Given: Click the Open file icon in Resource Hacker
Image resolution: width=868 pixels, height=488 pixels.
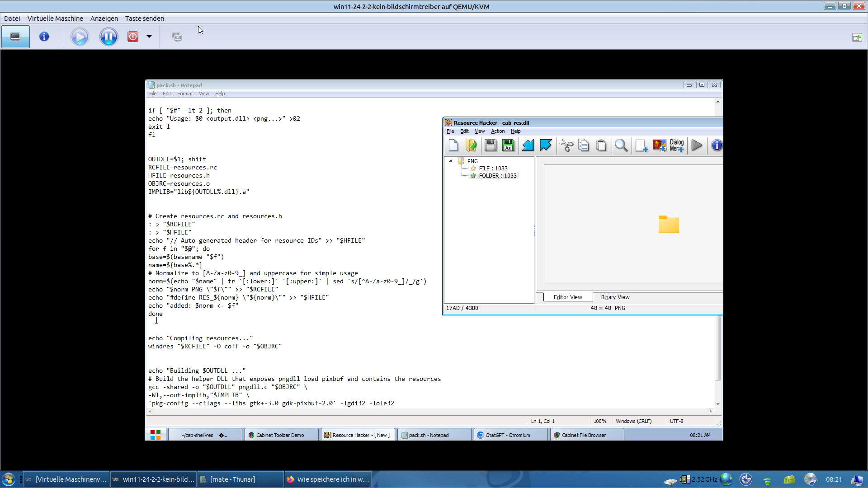Looking at the screenshot, I should click(471, 145).
